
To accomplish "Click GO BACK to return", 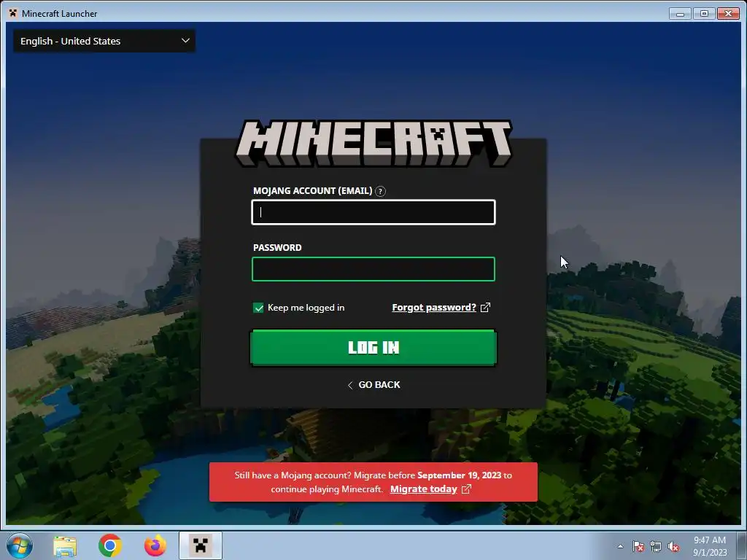I will pos(374,385).
